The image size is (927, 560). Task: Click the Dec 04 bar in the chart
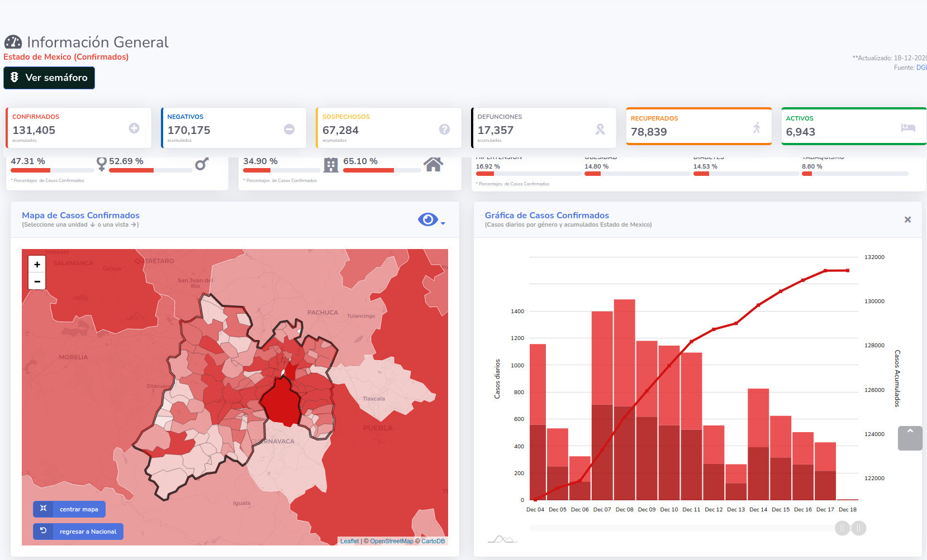point(538,422)
